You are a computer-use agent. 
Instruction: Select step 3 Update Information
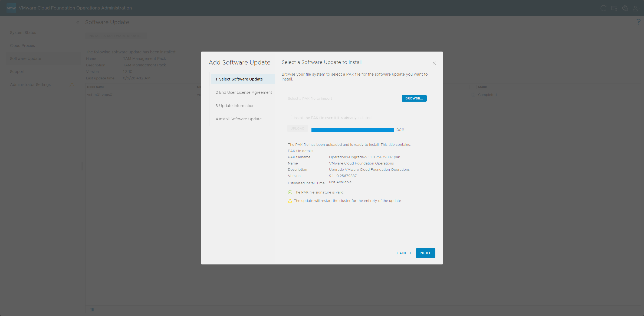(x=235, y=106)
